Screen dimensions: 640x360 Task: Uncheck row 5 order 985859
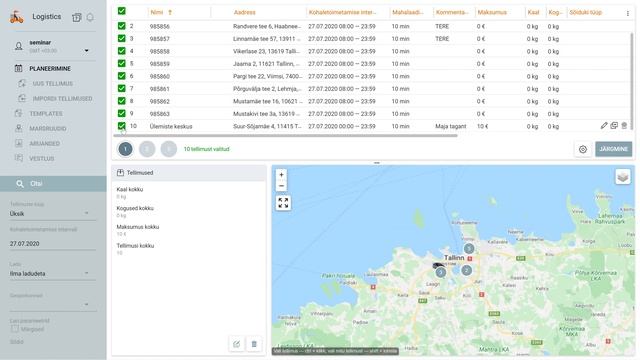pyautogui.click(x=122, y=63)
